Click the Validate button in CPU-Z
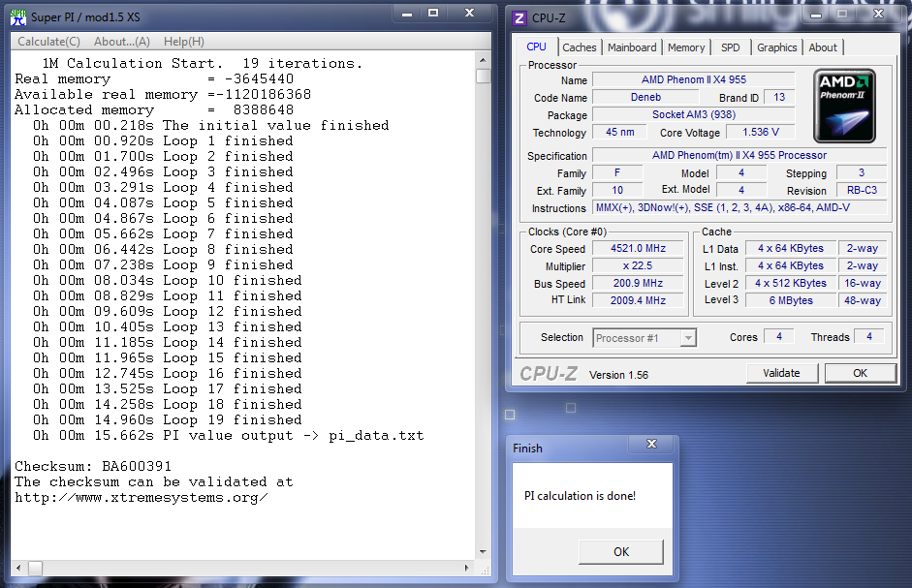This screenshot has height=588, width=912. pos(782,373)
